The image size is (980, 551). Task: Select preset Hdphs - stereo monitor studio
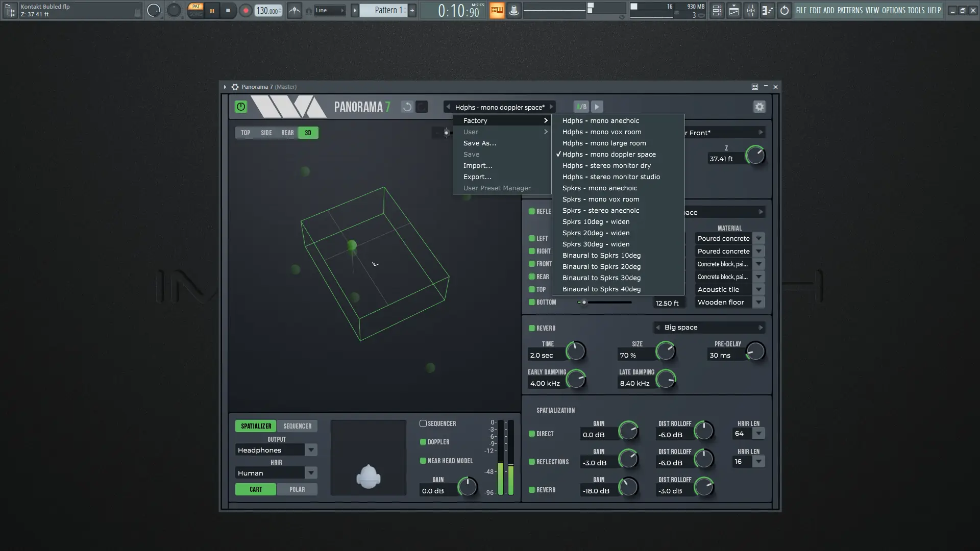[611, 177]
